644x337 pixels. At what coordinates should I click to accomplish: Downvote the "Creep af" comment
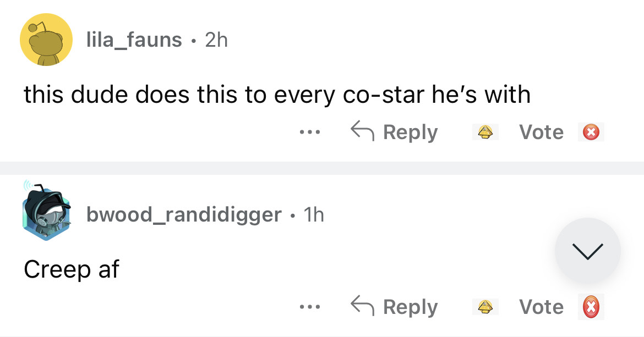[591, 307]
